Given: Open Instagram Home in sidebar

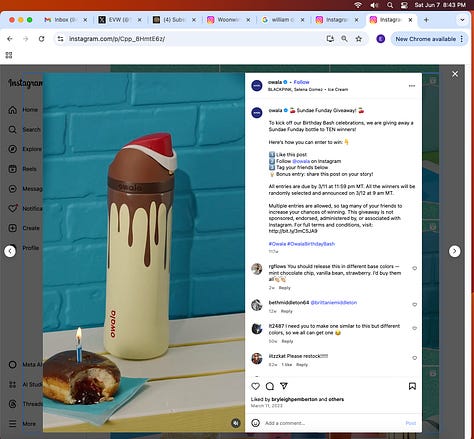Looking at the screenshot, I should pyautogui.click(x=23, y=110).
